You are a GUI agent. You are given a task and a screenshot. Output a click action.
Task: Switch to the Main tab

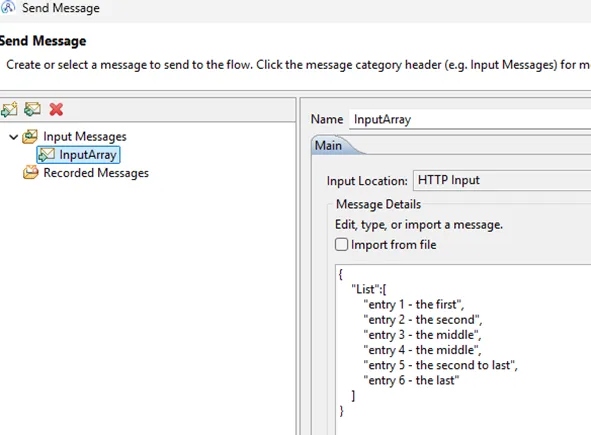(x=329, y=146)
